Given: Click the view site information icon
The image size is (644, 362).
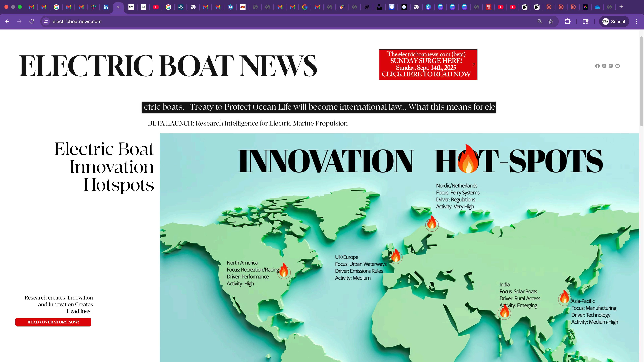Looking at the screenshot, I should pos(46,21).
